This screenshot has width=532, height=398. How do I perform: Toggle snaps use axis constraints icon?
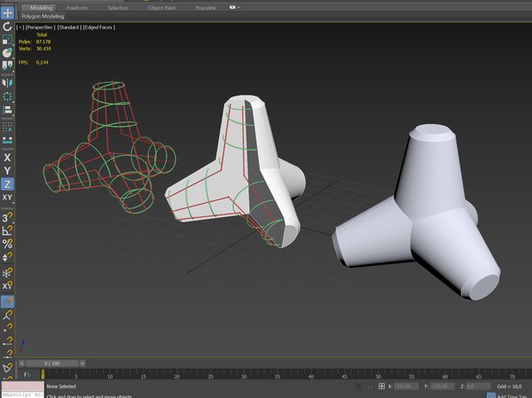pos(7,285)
